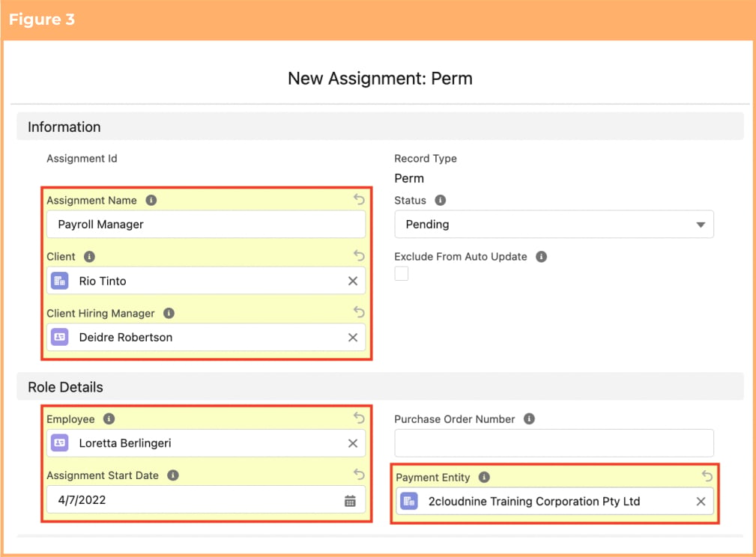Clear the Rio Tinto client selection
Viewport: 756px width, 557px height.
point(353,281)
